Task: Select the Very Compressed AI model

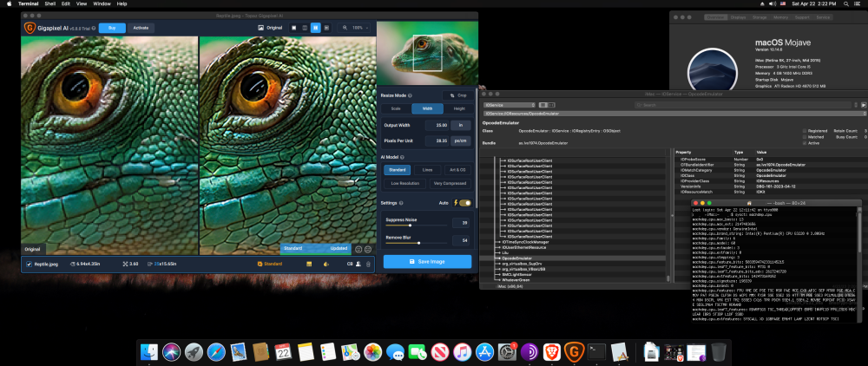Action: (450, 183)
